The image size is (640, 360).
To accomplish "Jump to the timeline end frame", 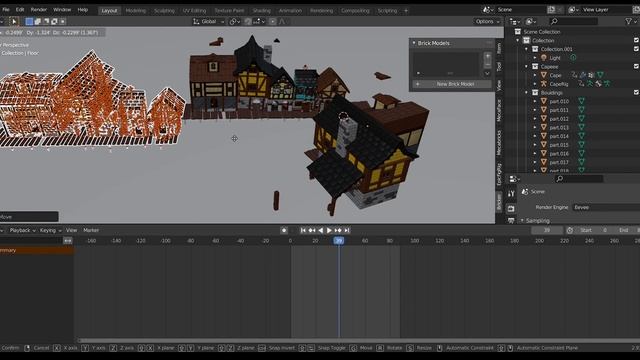I will click(x=347, y=230).
